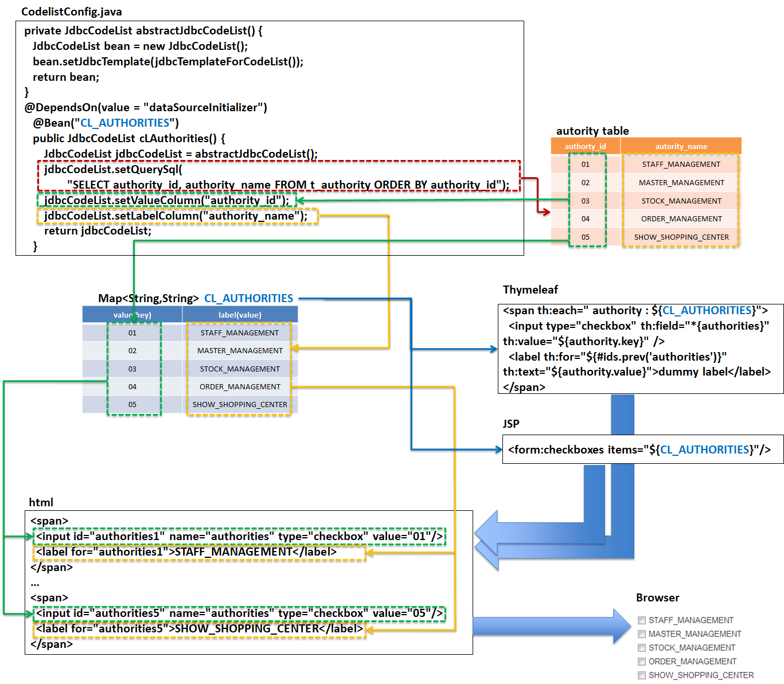
Task: Click the label(value) header in Map table
Action: click(240, 315)
